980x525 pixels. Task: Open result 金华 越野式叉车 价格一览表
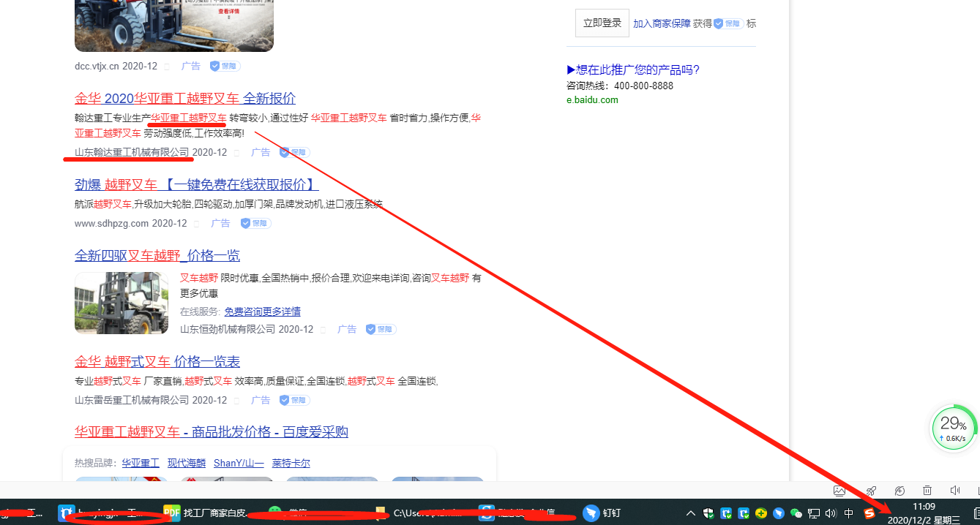[157, 362]
